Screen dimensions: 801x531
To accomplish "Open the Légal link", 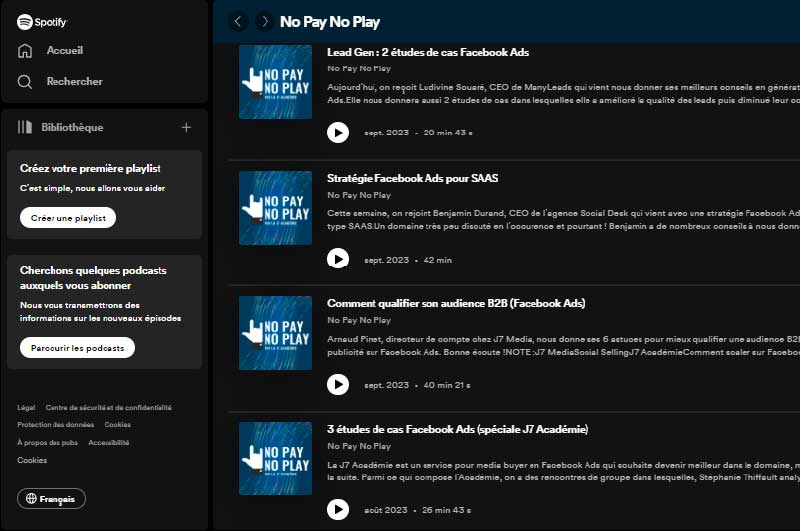I will pos(26,407).
